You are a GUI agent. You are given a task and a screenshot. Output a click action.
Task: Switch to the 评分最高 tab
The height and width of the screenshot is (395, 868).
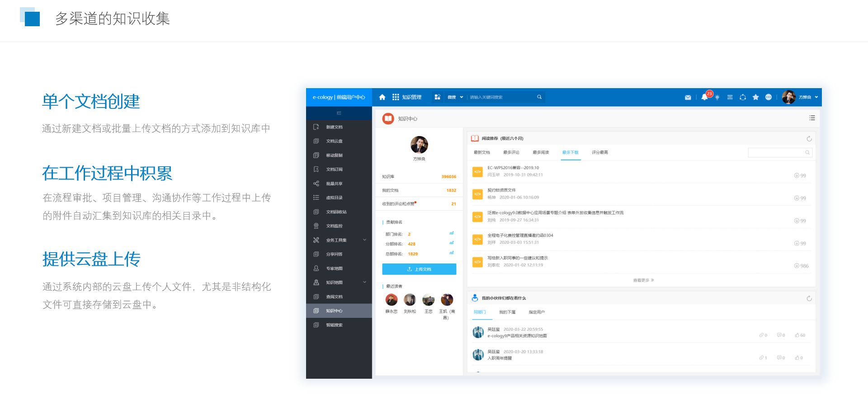(x=599, y=152)
